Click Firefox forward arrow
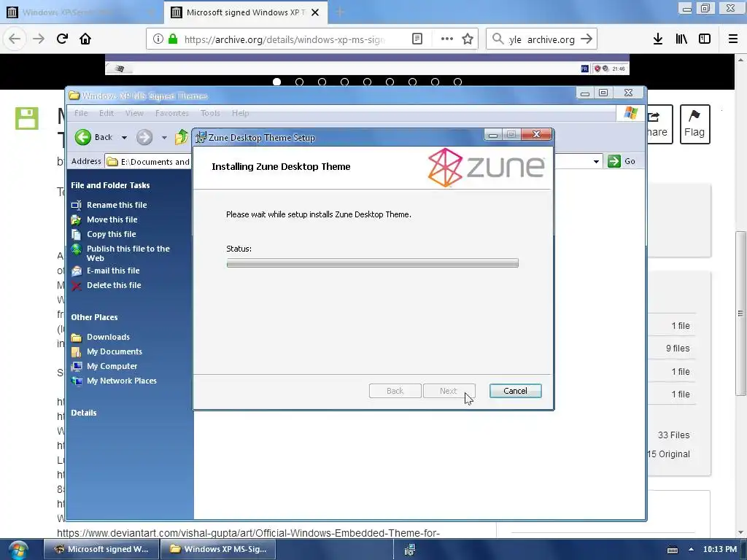 (x=39, y=39)
